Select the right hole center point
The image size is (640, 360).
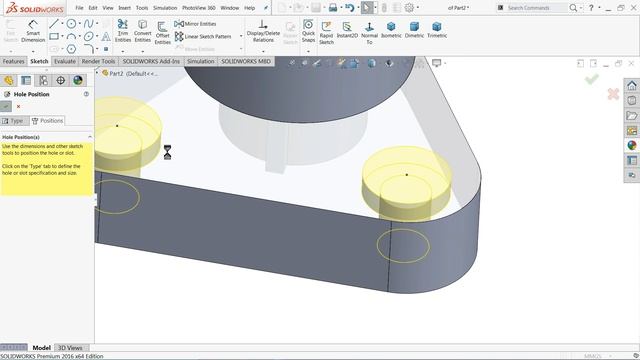[407, 175]
